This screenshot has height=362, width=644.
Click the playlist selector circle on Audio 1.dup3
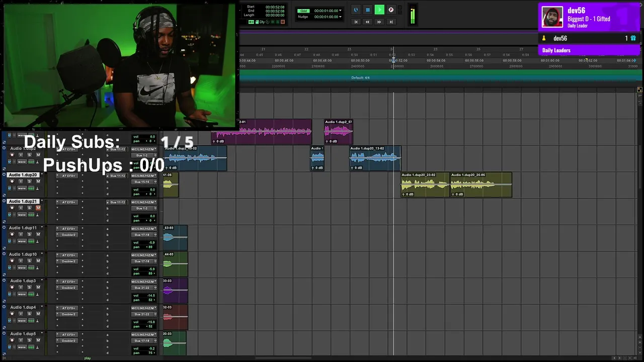(x=5, y=281)
